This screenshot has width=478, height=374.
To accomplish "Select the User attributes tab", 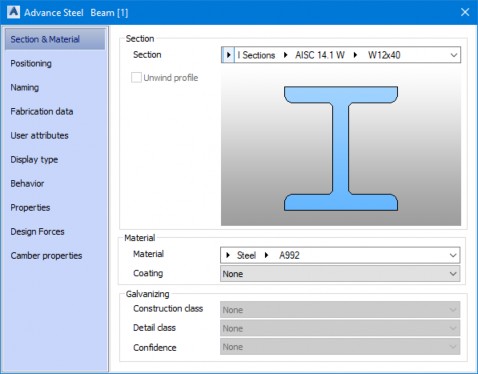I will (x=39, y=135).
